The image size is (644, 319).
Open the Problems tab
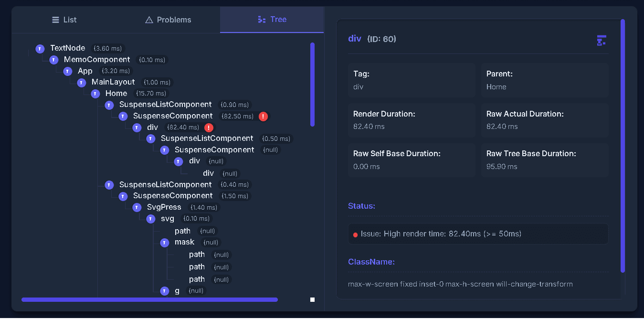168,20
